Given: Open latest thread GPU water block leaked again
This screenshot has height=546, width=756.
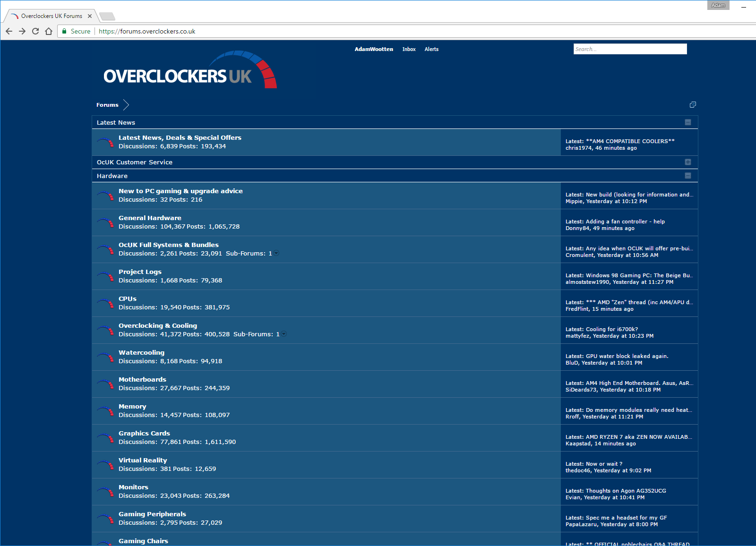Looking at the screenshot, I should pos(627,356).
